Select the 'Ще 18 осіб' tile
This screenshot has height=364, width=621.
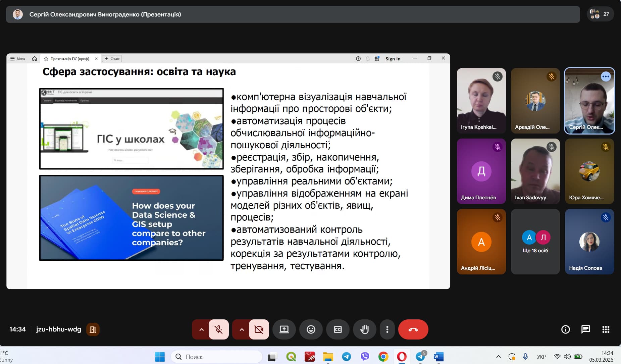pyautogui.click(x=535, y=242)
